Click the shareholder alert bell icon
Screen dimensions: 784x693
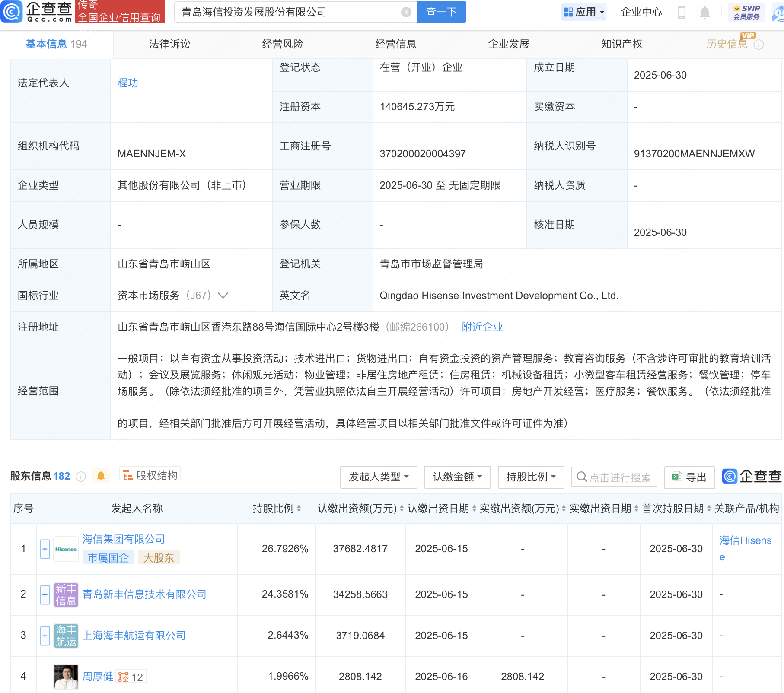click(x=101, y=476)
